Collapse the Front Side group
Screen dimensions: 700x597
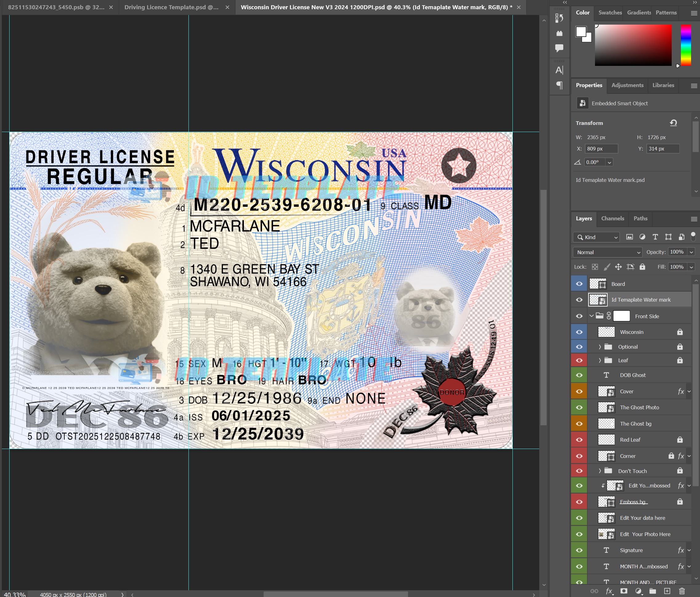click(592, 316)
